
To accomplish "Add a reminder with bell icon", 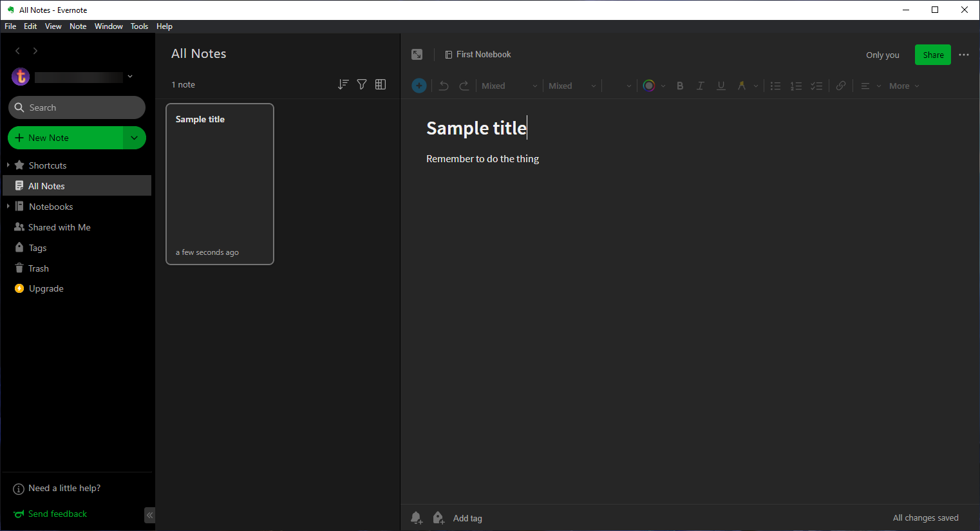I will 417,518.
